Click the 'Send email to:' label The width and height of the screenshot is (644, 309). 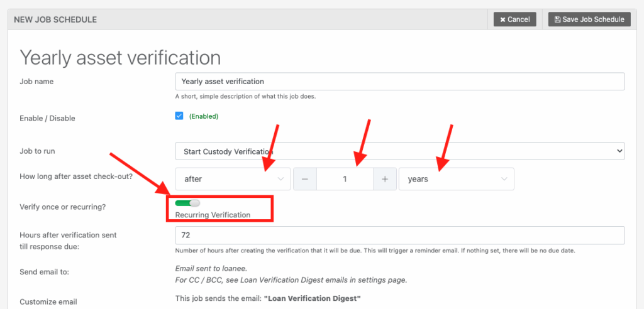click(x=45, y=272)
